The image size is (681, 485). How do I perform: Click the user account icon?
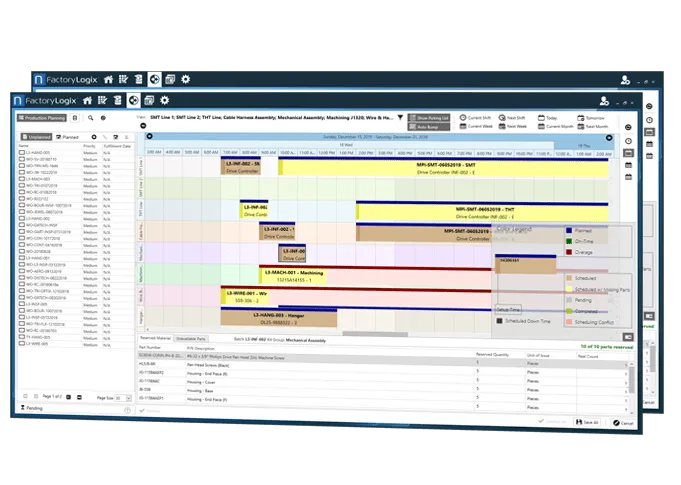604,101
